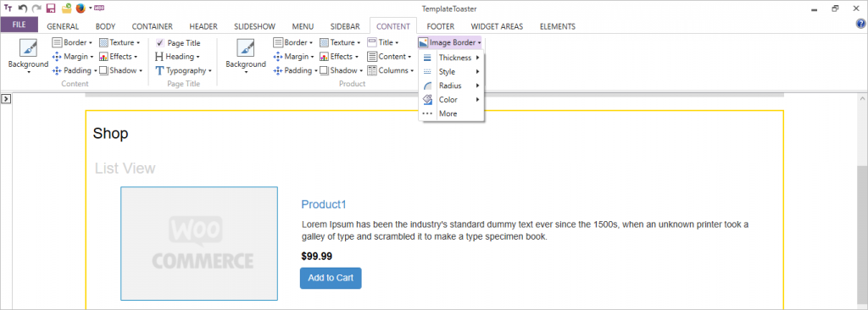Switch to the MENU tab
The height and width of the screenshot is (310, 868).
pyautogui.click(x=303, y=26)
